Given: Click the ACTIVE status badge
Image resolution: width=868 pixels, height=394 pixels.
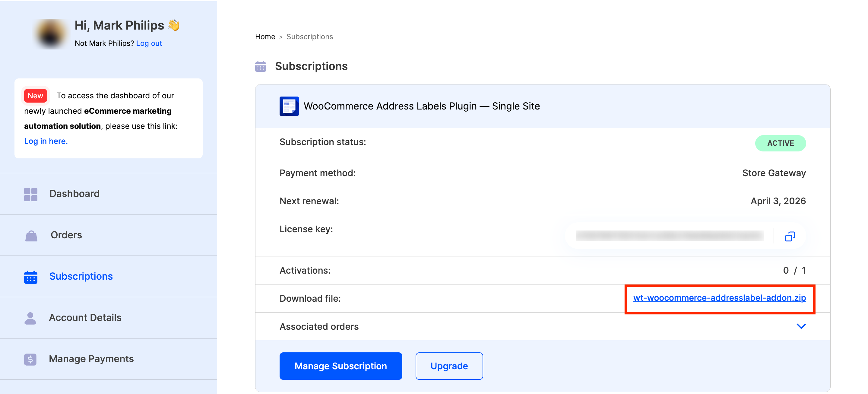Looking at the screenshot, I should point(781,143).
